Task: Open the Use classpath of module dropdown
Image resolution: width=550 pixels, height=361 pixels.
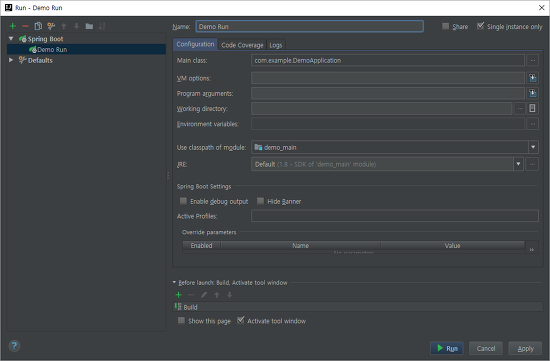Action: tap(395, 147)
